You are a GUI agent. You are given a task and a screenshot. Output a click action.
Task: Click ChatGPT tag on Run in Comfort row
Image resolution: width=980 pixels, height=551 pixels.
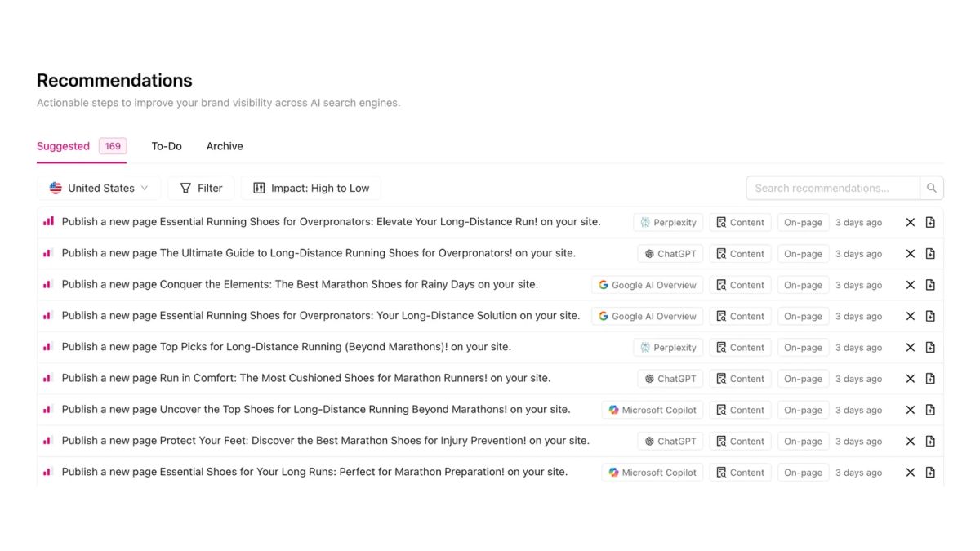tap(670, 379)
